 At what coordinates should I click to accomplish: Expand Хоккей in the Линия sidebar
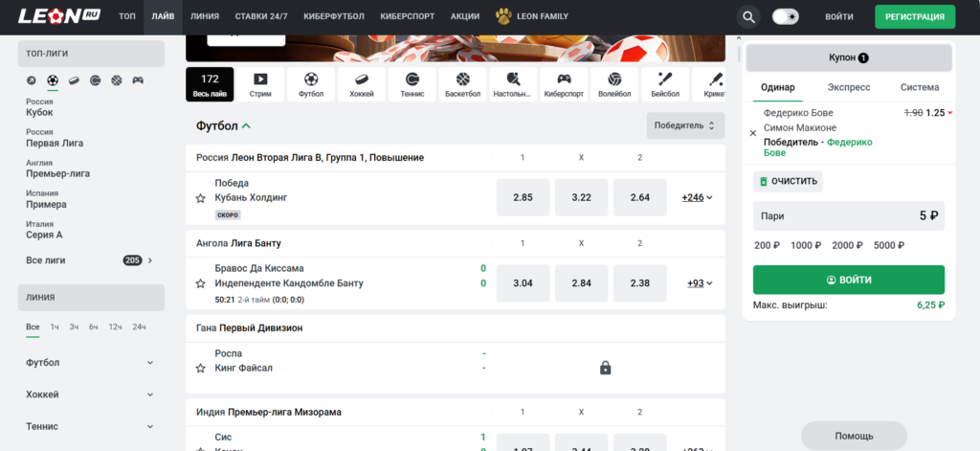(x=89, y=395)
